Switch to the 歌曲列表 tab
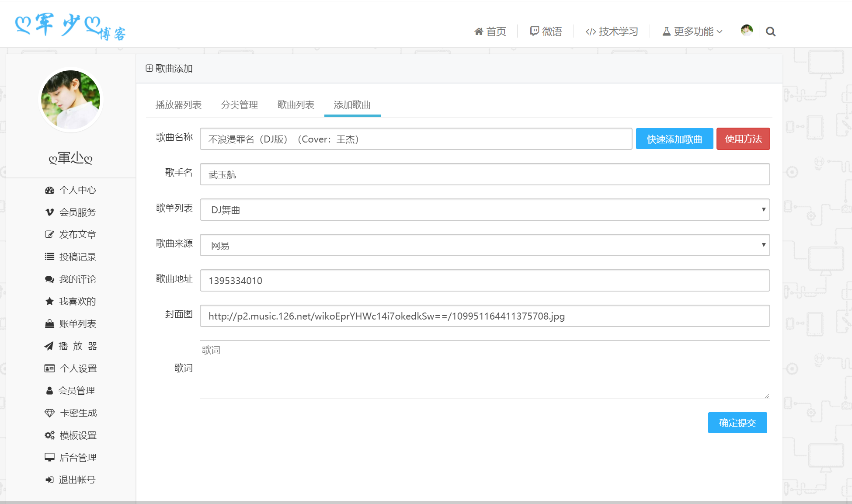852x504 pixels. pos(296,104)
